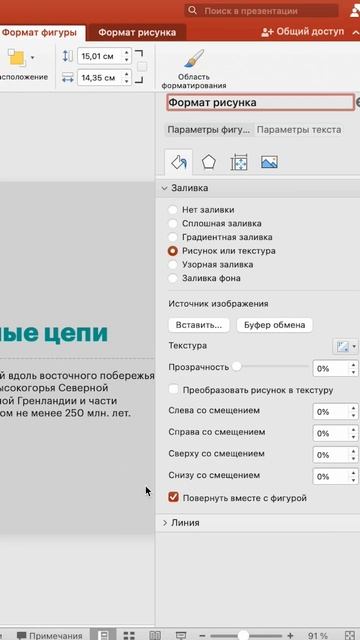Open the Arrange dropdown arrow
This screenshot has width=360, height=640.
[32, 58]
